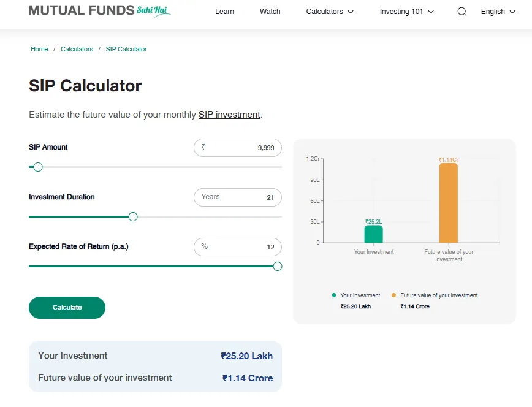The image size is (532, 407).
Task: Click the Investment Duration years field
Action: [238, 197]
